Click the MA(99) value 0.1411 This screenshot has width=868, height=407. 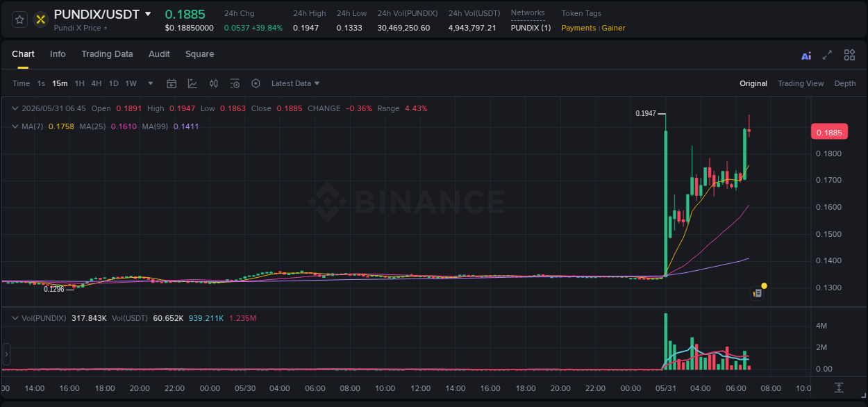(186, 126)
